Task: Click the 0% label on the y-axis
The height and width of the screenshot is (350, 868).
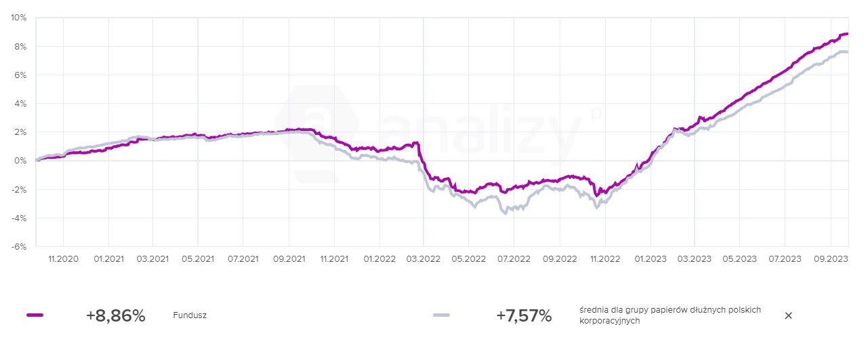Action: pos(20,161)
